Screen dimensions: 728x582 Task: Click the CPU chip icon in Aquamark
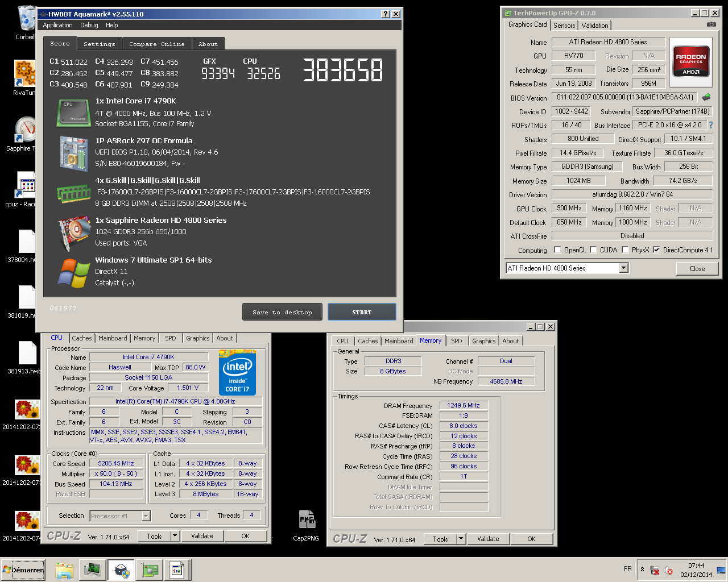coord(74,113)
